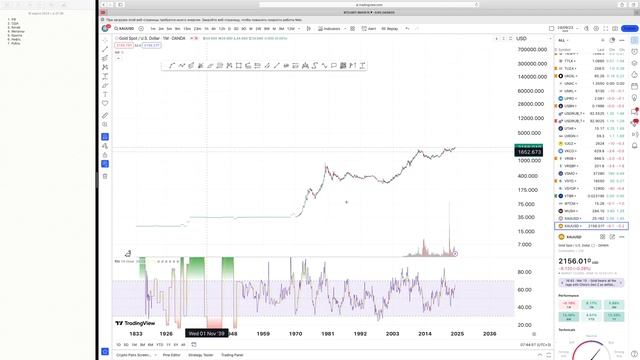Click the add symbol plus icon
The image size is (640, 360).
point(141,29)
